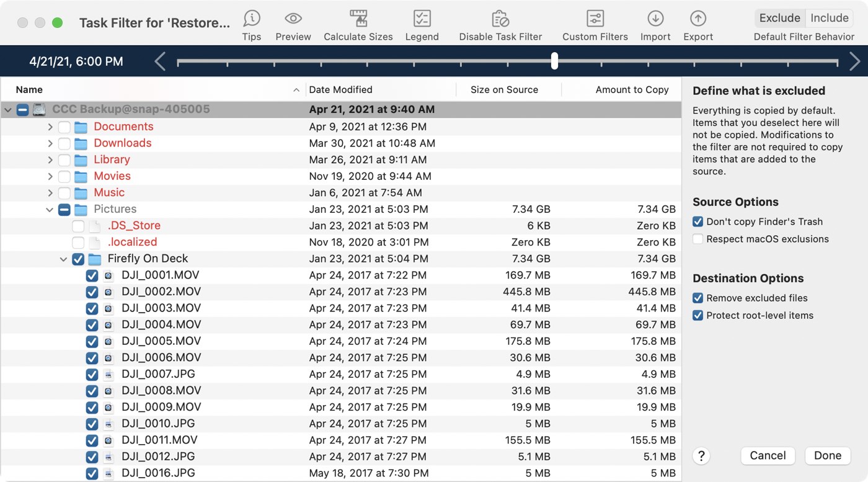Click the Downloads folder icon

tap(81, 143)
